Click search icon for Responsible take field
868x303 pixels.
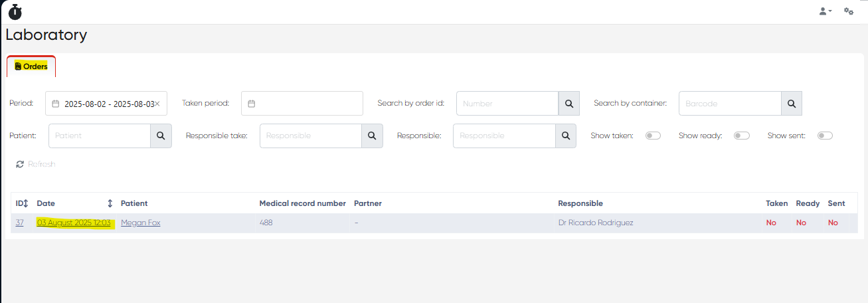tap(372, 136)
